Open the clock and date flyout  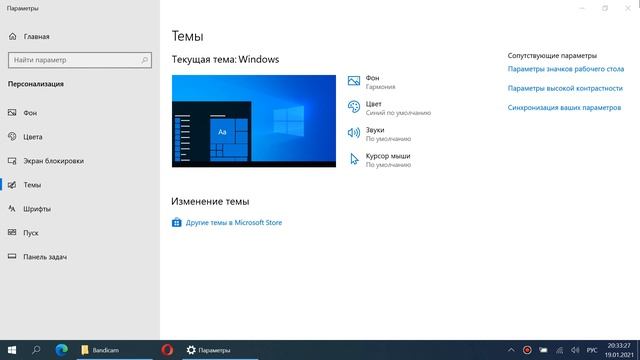(619, 350)
